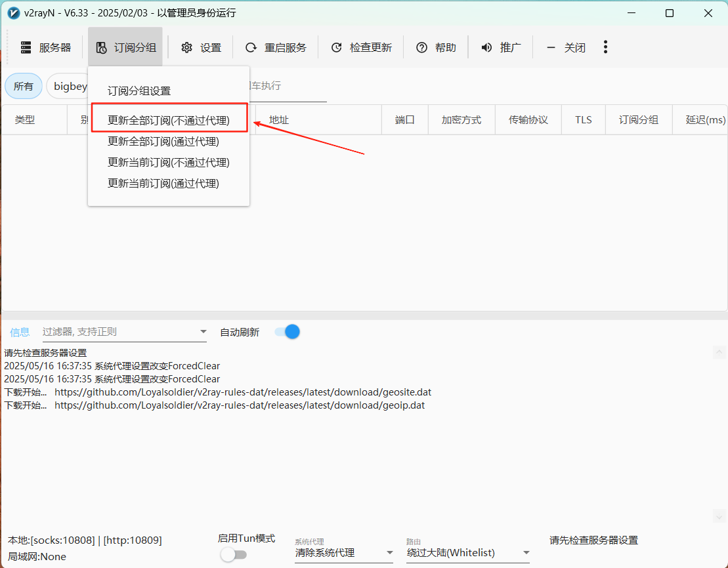728x568 pixels.
Task: Select 检查更新 to check for updates
Action: point(337,47)
